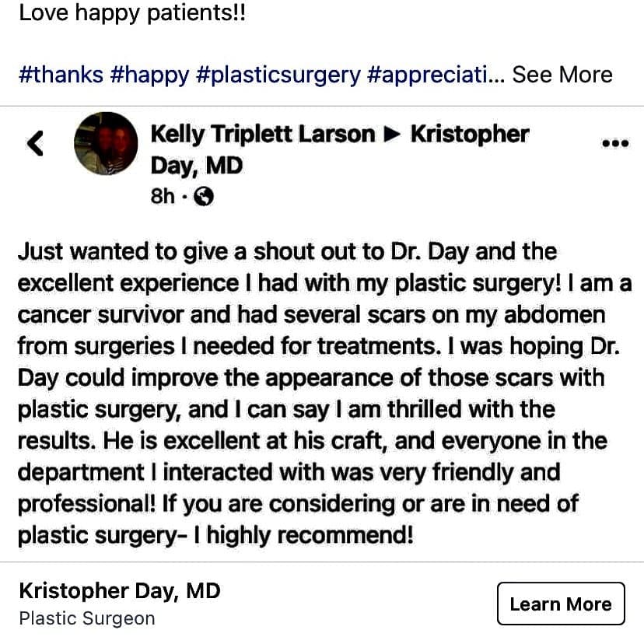This screenshot has width=644, height=644.
Task: Click the line reading I highly recommend
Action: coord(303,536)
